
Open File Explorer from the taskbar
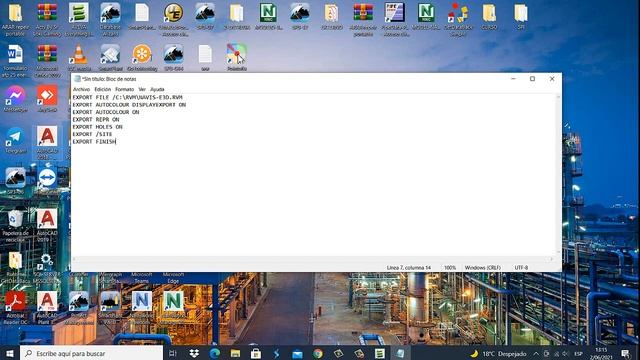pos(235,353)
